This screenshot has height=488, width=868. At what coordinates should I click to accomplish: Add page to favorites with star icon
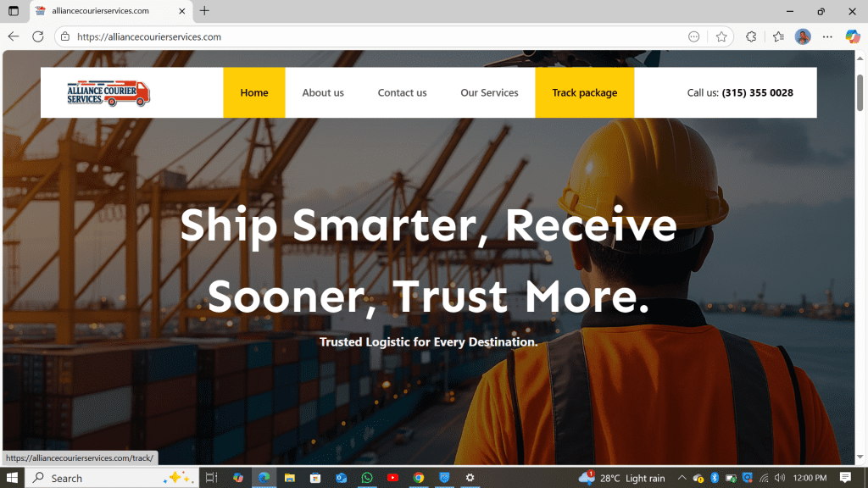[721, 36]
